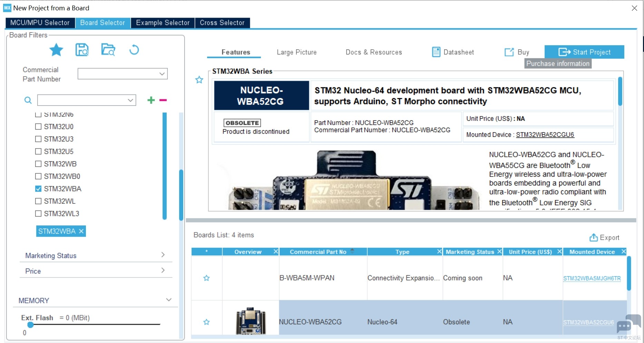Click the Ext. Flash slider handle
Image resolution: width=644 pixels, height=343 pixels.
[x=31, y=324]
